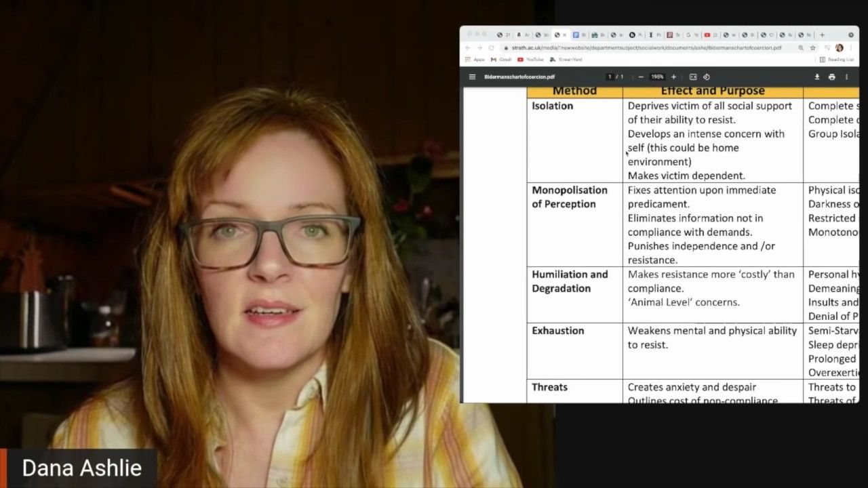Download the PDF file
This screenshot has width=868, height=488.
coord(817,77)
